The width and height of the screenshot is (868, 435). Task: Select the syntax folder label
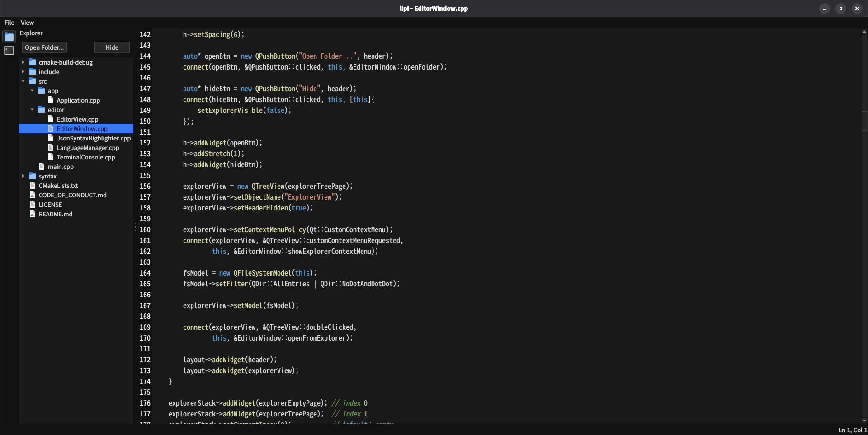(x=47, y=176)
